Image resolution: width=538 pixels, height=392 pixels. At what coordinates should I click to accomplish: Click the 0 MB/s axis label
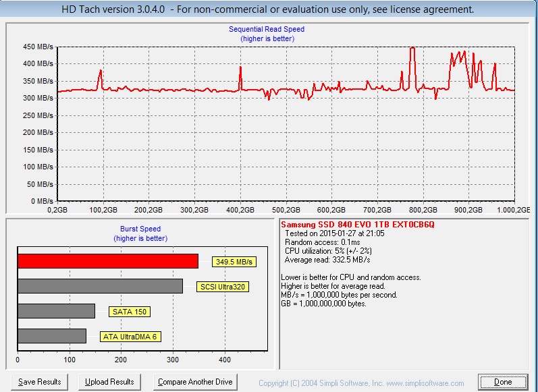42,201
